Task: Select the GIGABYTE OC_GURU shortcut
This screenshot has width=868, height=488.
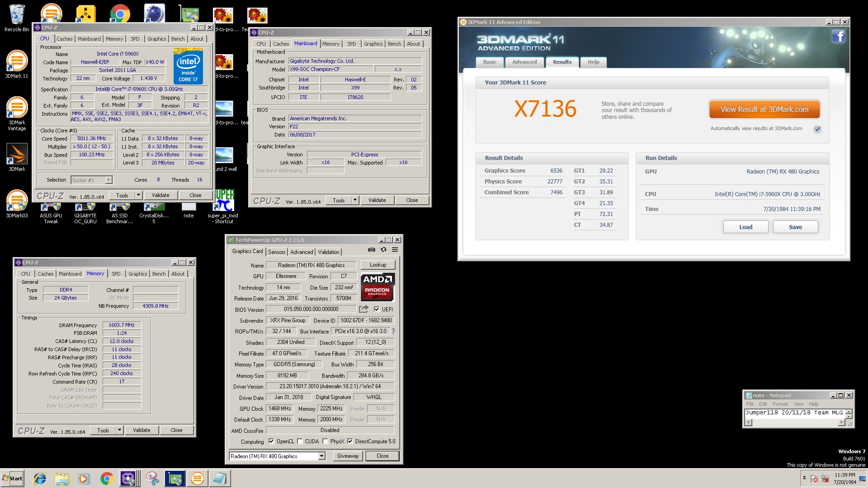Action: point(85,213)
